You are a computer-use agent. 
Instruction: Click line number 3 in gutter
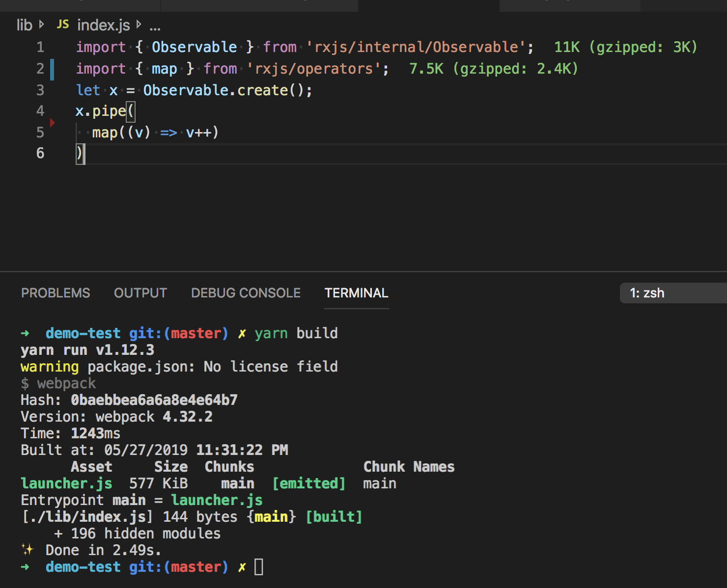[x=40, y=90]
